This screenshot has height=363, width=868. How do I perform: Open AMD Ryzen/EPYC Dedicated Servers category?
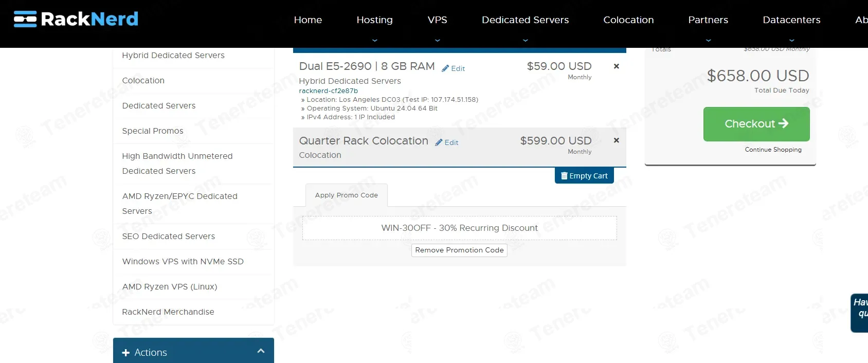[193, 204]
